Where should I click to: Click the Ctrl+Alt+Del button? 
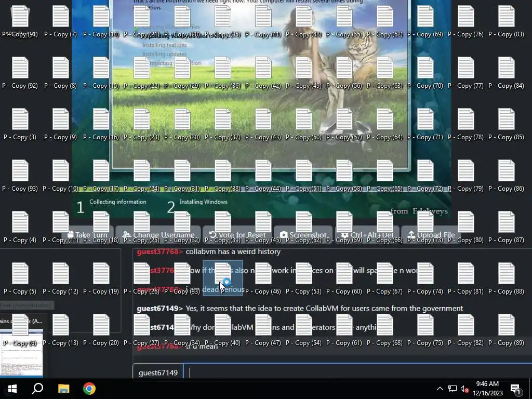pos(367,234)
